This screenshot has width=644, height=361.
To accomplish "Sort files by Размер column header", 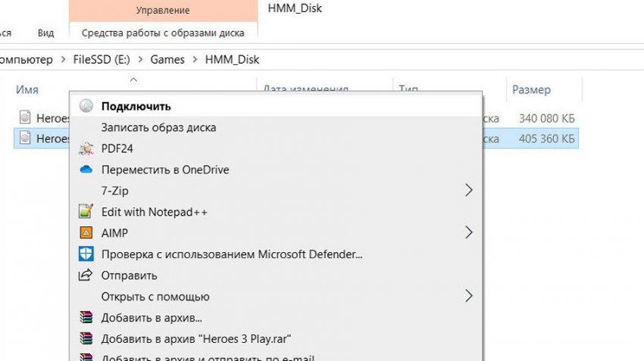I will coord(531,89).
